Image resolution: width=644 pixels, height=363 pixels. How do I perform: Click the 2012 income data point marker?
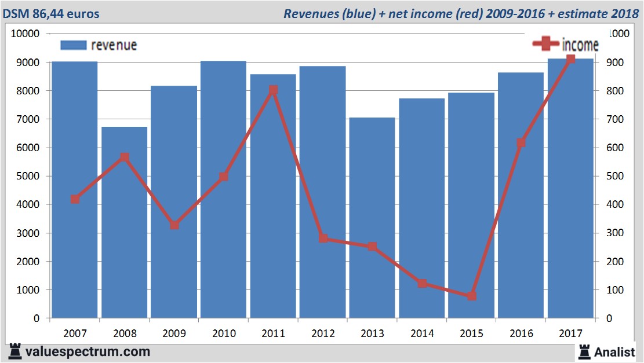[x=323, y=239]
